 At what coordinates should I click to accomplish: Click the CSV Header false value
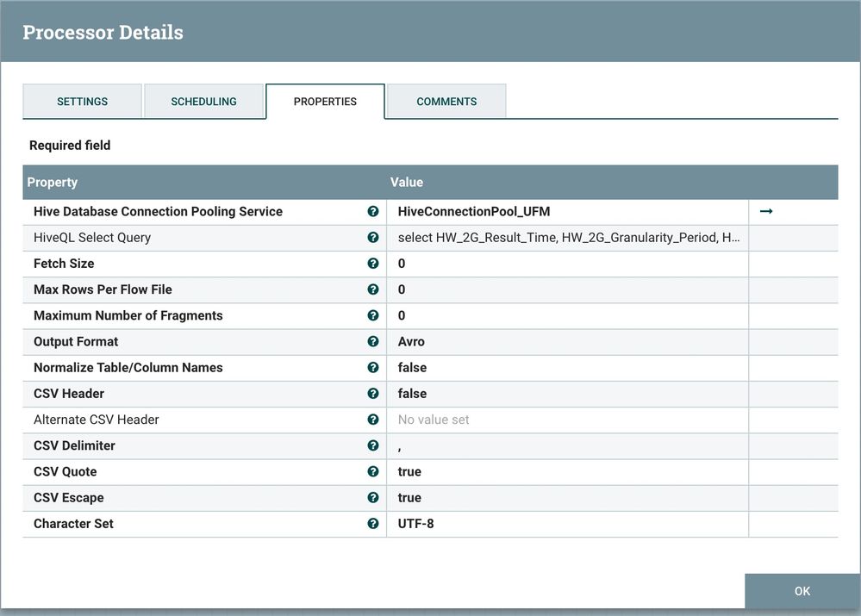point(412,394)
